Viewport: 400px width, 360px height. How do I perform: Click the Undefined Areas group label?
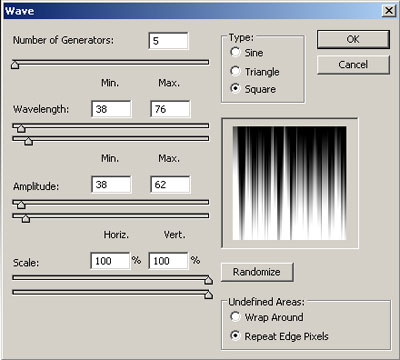tap(266, 302)
